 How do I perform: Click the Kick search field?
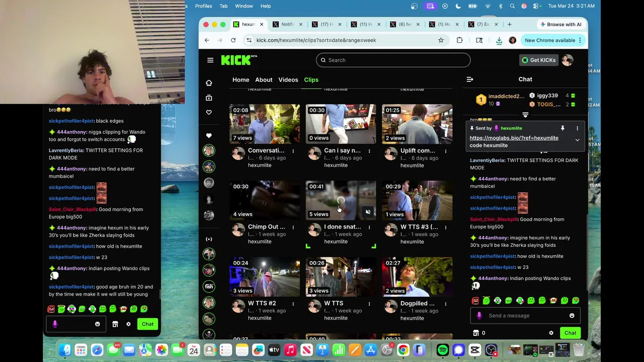pos(393,60)
